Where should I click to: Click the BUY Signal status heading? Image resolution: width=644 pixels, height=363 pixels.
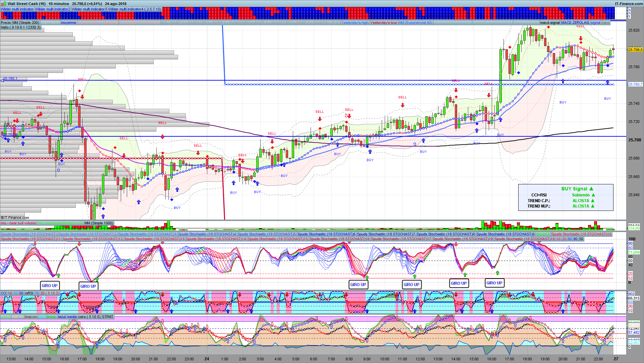coord(577,189)
